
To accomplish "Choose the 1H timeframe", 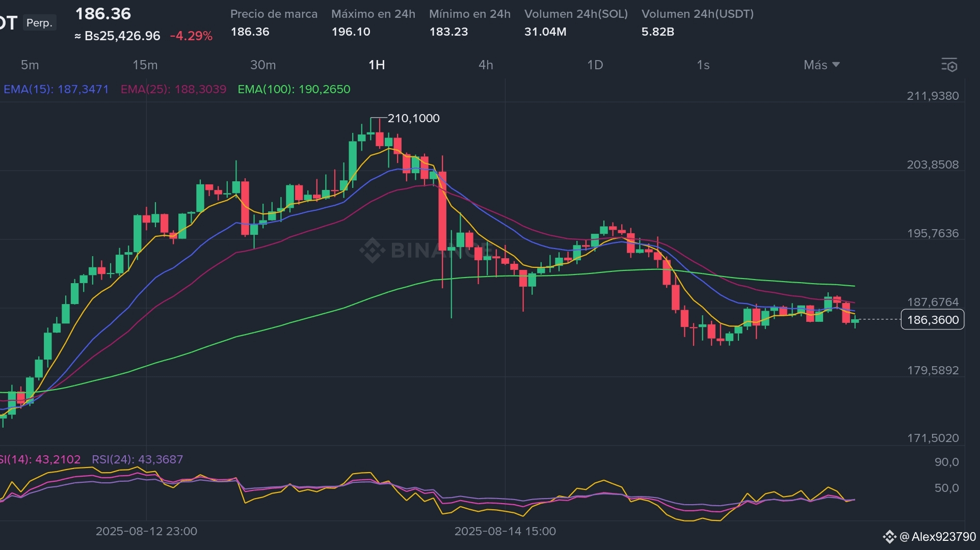I will [x=377, y=65].
